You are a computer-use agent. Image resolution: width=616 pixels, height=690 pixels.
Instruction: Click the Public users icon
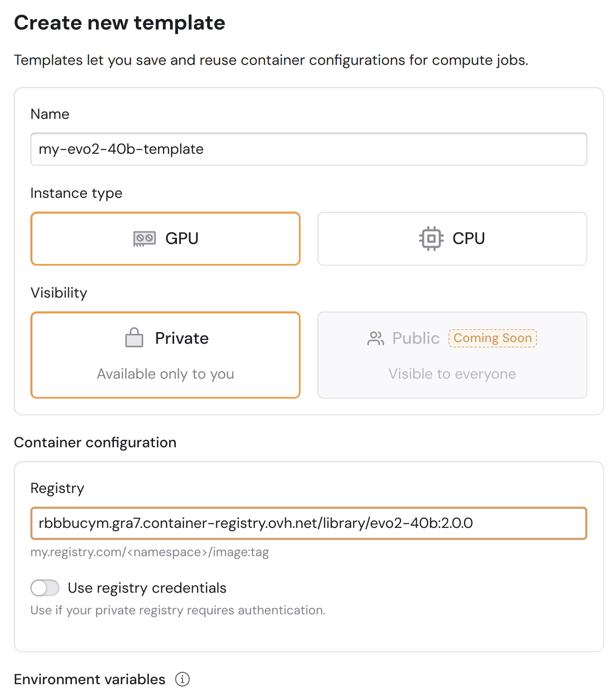pos(376,338)
